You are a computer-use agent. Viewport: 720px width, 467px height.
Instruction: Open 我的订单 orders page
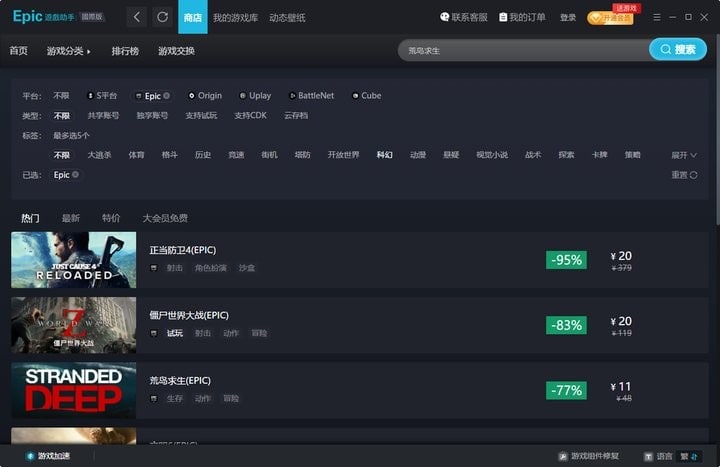[x=522, y=17]
